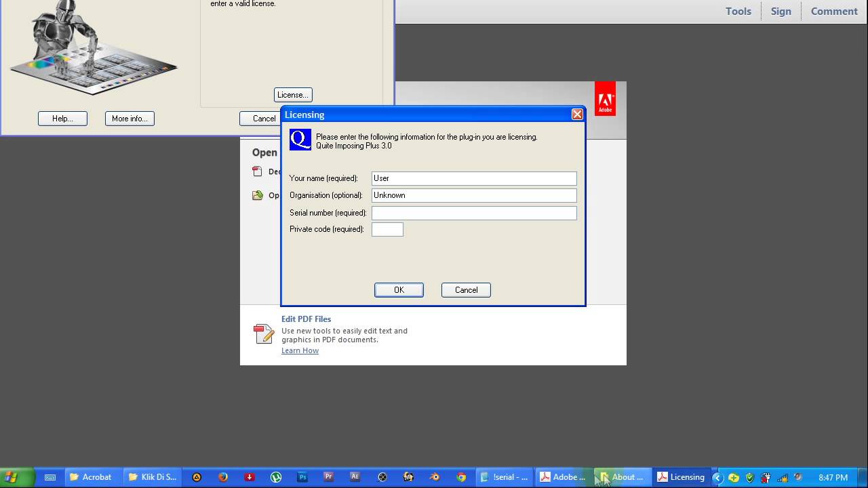The image size is (868, 488).
Task: Click the black-and-white character quick-launch icon
Action: coord(408,477)
